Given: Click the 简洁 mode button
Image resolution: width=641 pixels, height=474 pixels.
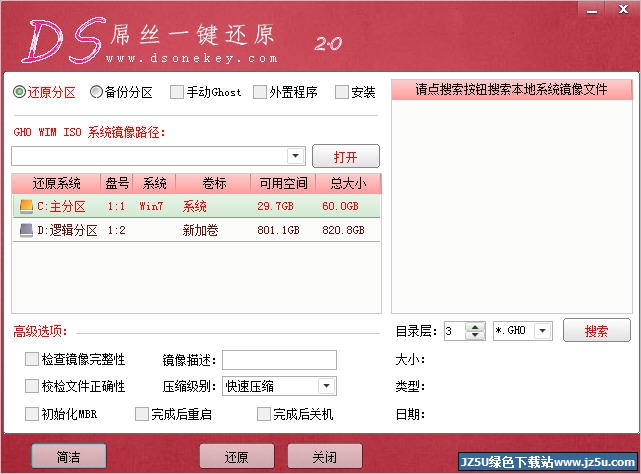Looking at the screenshot, I should (69, 456).
